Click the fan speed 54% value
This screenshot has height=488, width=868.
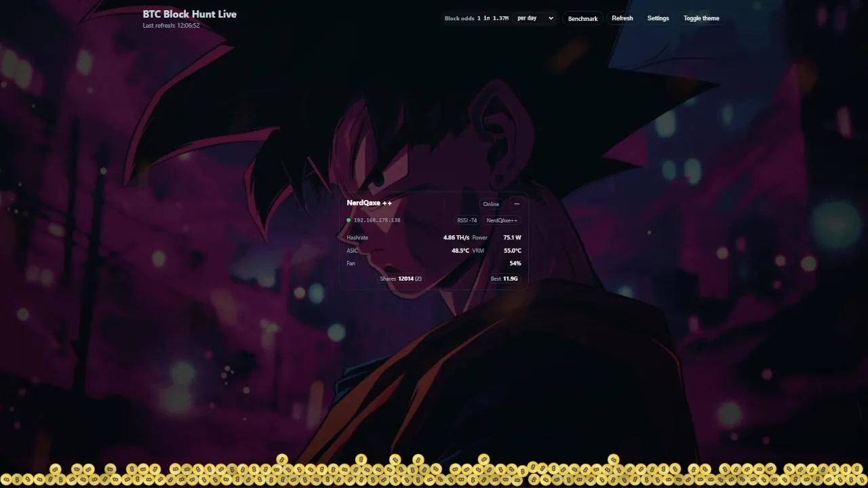[515, 264]
